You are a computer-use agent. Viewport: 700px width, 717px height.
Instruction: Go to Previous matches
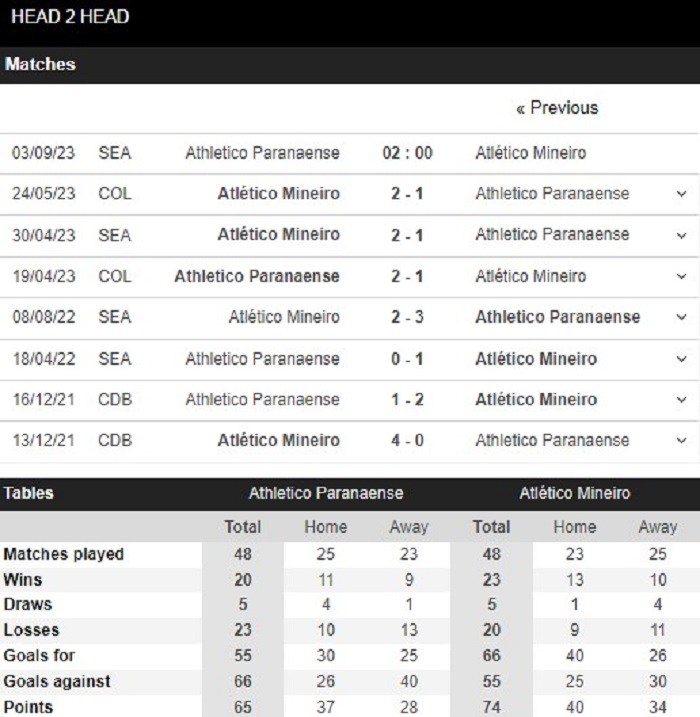[x=557, y=108]
